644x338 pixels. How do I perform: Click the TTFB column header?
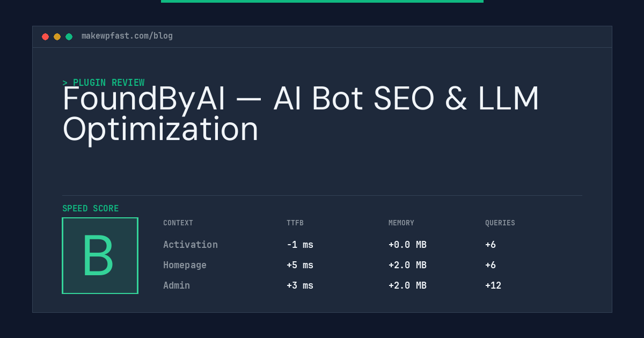tap(295, 223)
